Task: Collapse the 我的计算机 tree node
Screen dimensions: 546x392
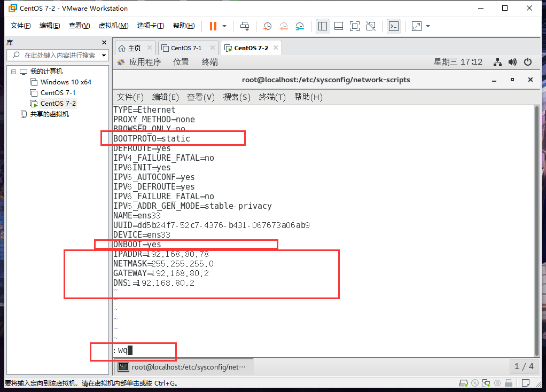Action: coord(13,72)
